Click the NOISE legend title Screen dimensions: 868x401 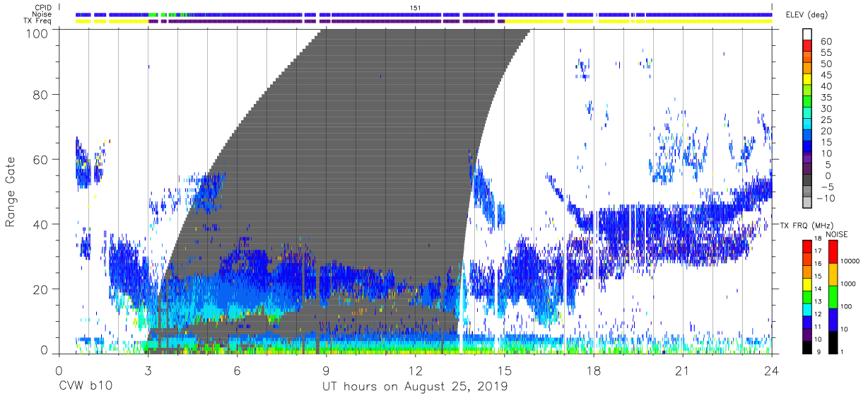835,234
